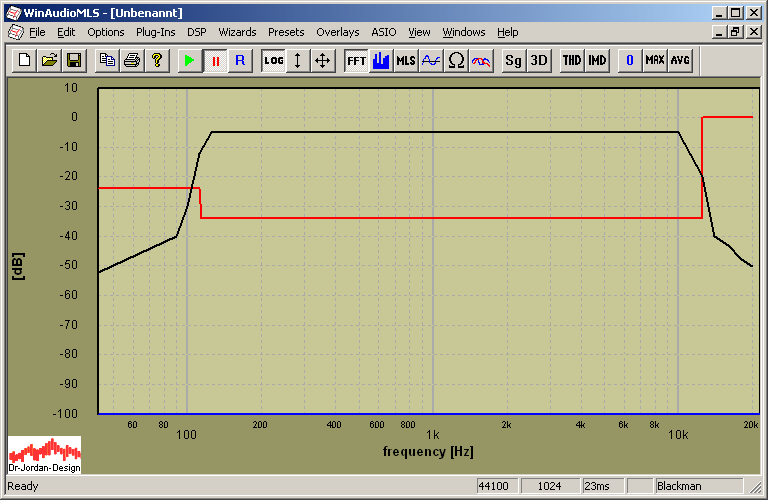
Task: Open the Plug-Ins menu
Action: pos(155,32)
